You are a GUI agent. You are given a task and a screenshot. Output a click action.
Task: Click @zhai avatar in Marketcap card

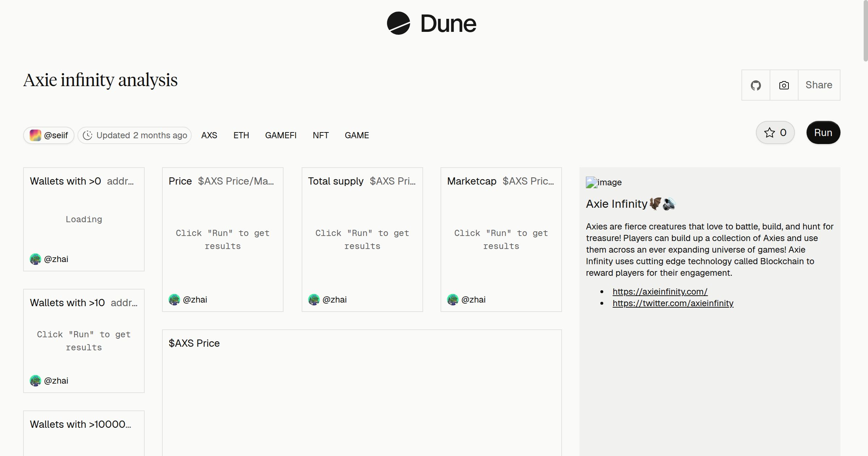point(452,300)
